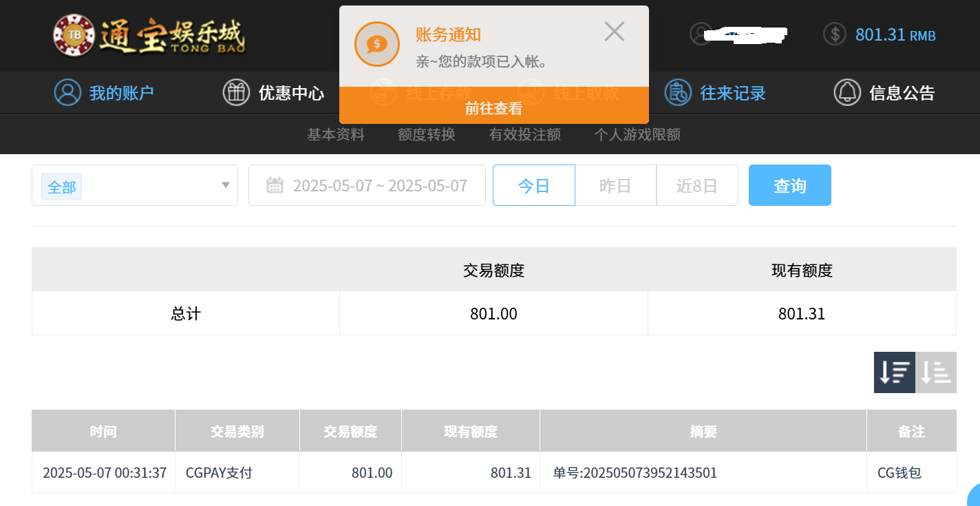Open the calendar icon in the date field

click(273, 185)
